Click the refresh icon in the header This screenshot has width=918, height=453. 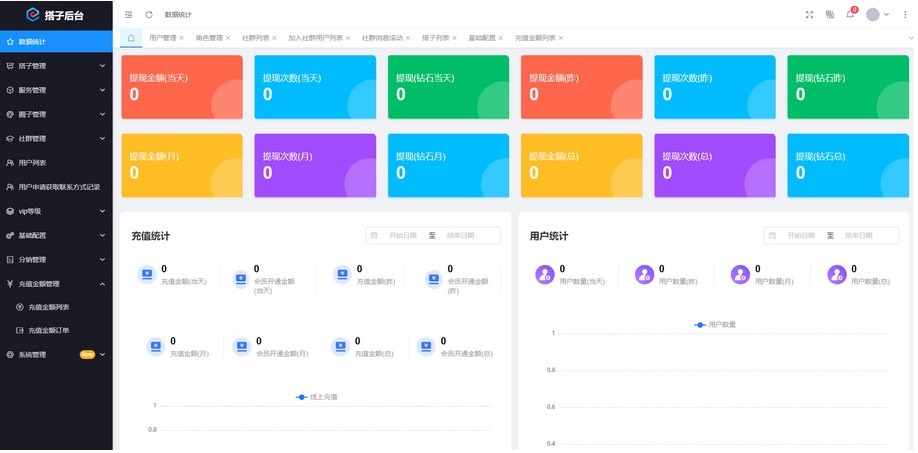tap(149, 15)
